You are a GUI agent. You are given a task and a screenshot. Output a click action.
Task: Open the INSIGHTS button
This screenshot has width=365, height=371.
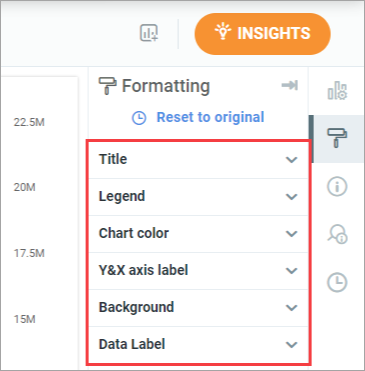click(x=263, y=34)
